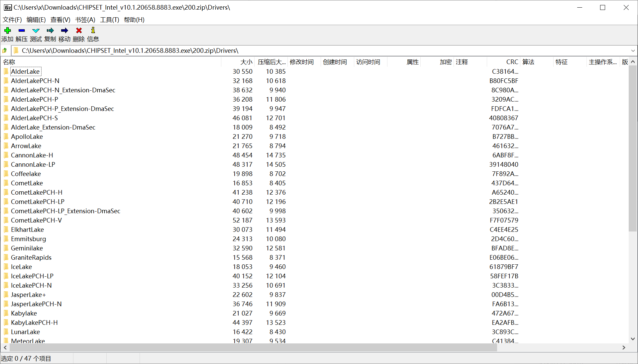The height and width of the screenshot is (364, 638).
Task: Select the Coffeelake folder icon
Action: coord(6,174)
